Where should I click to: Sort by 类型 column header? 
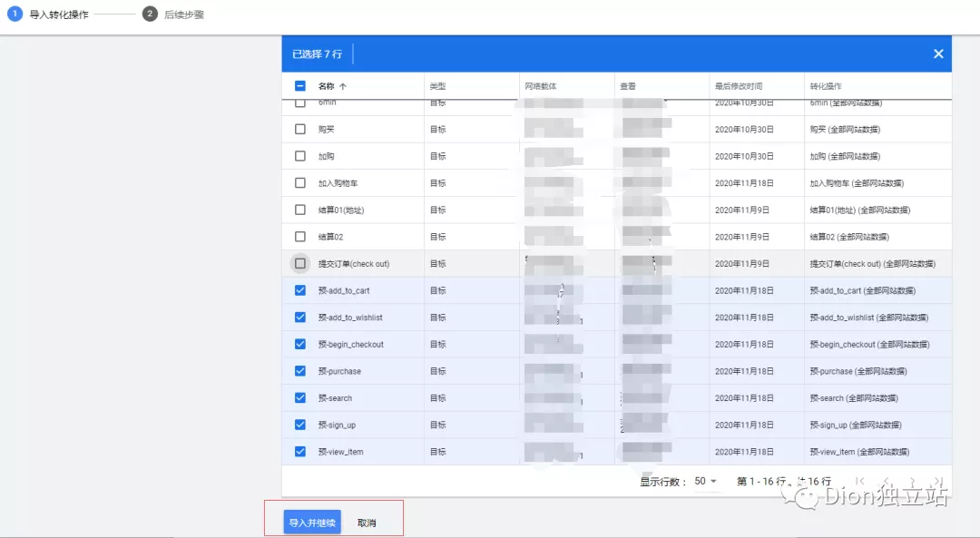(x=438, y=87)
